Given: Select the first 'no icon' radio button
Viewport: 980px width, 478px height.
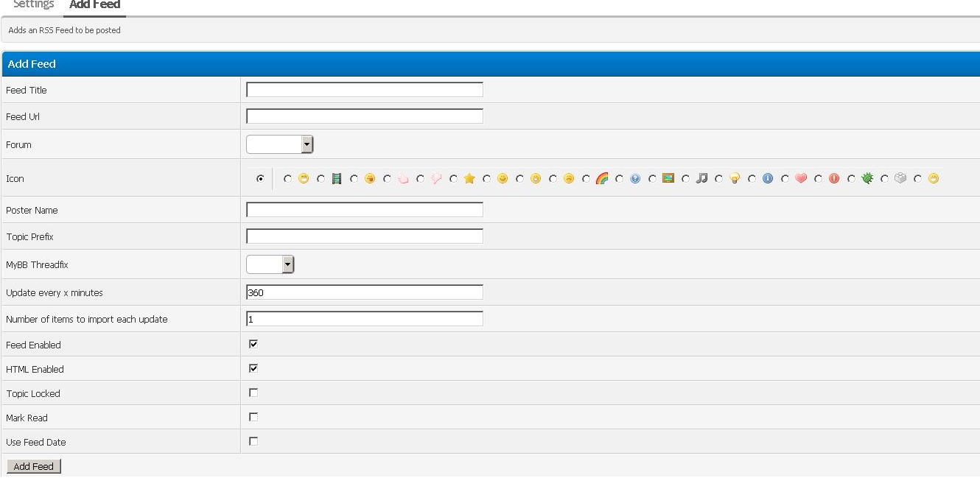Looking at the screenshot, I should click(260, 179).
